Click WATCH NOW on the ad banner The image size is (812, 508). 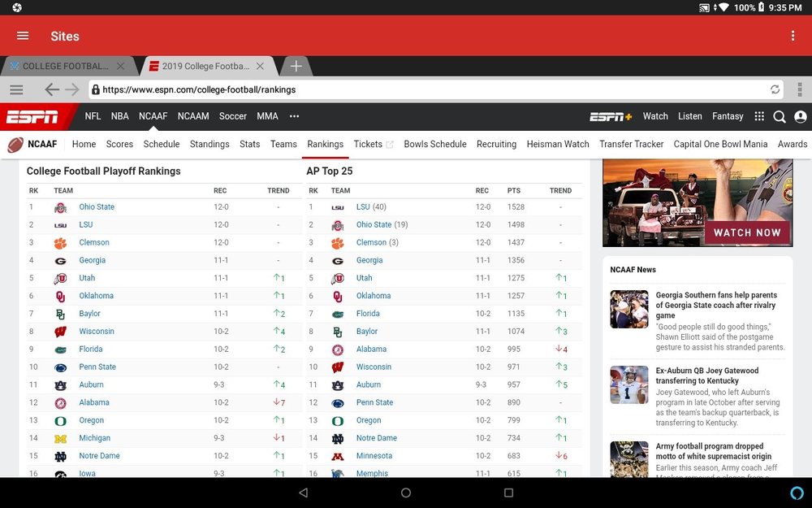(747, 232)
